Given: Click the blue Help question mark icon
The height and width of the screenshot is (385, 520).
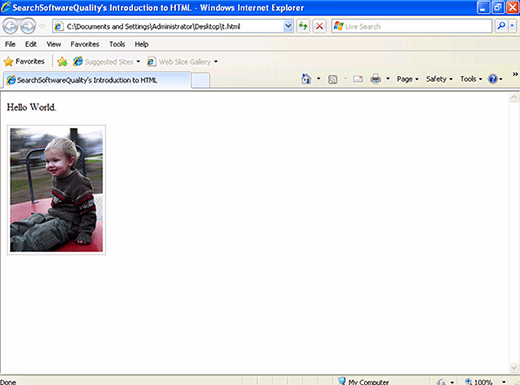Looking at the screenshot, I should point(493,79).
